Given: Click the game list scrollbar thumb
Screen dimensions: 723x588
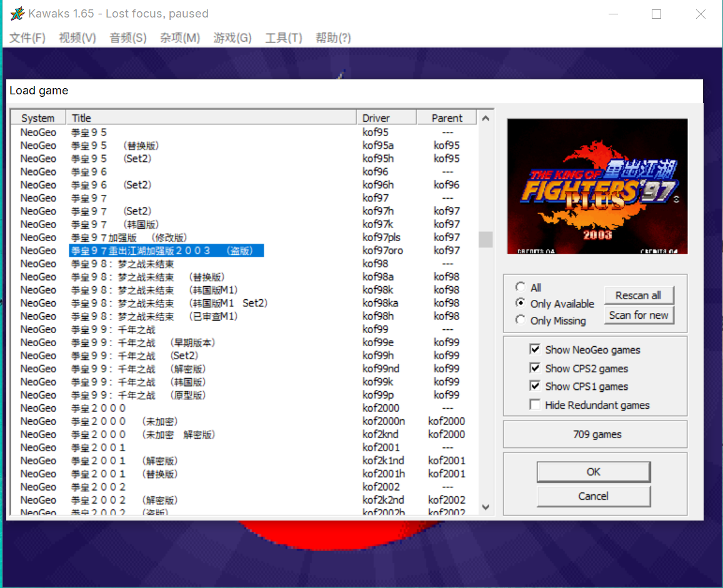Looking at the screenshot, I should click(x=486, y=239).
